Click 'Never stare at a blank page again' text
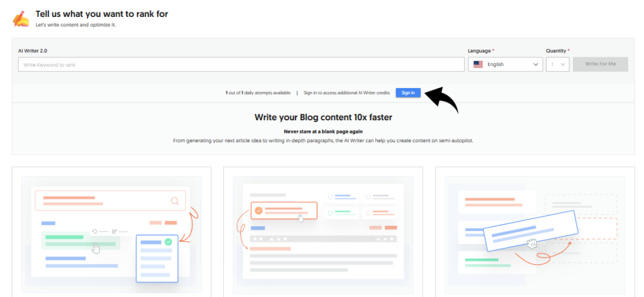The image size is (644, 297). point(323,132)
